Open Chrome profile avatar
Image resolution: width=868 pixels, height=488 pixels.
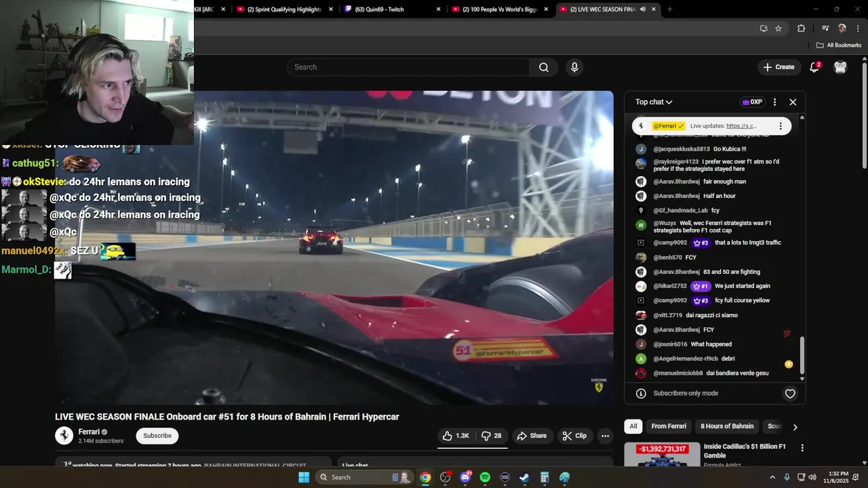coord(842,28)
